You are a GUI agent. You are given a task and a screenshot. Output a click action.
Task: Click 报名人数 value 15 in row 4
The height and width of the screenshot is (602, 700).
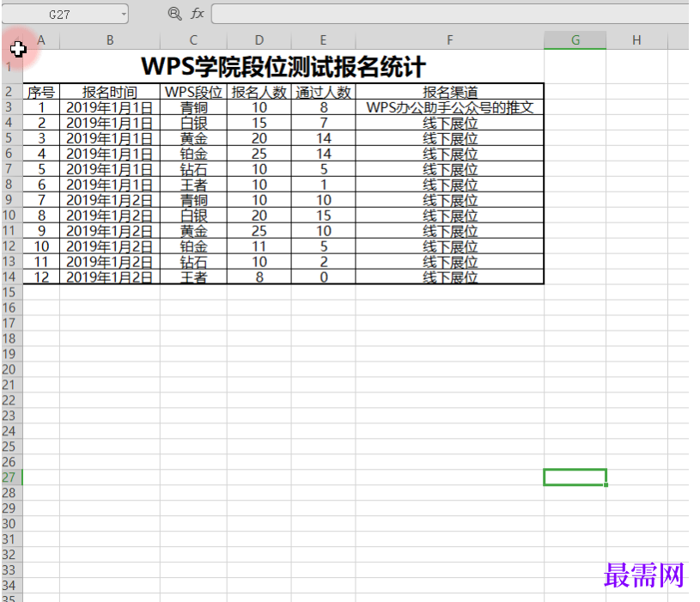click(259, 123)
